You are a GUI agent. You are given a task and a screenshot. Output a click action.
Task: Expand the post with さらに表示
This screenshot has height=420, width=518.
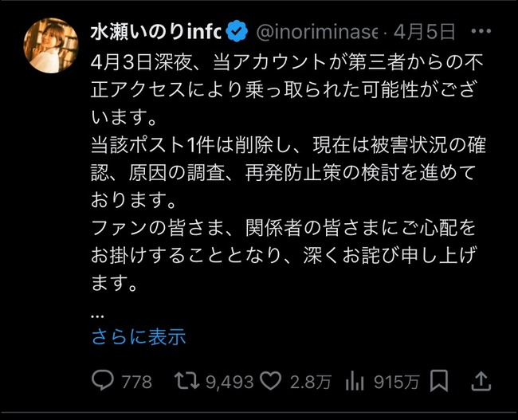click(x=139, y=337)
